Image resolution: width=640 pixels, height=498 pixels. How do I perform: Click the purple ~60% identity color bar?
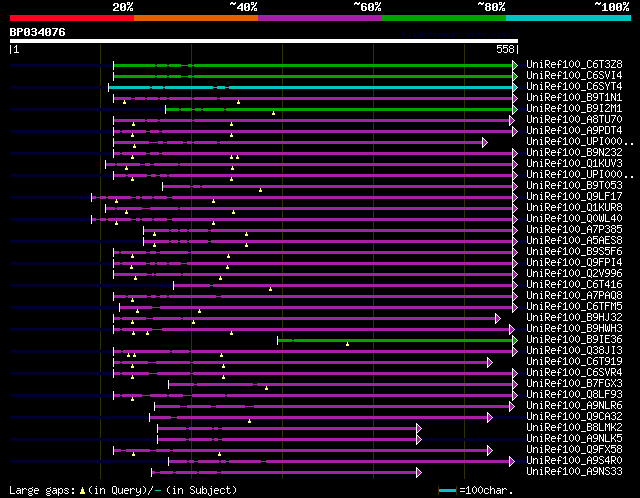(x=320, y=18)
